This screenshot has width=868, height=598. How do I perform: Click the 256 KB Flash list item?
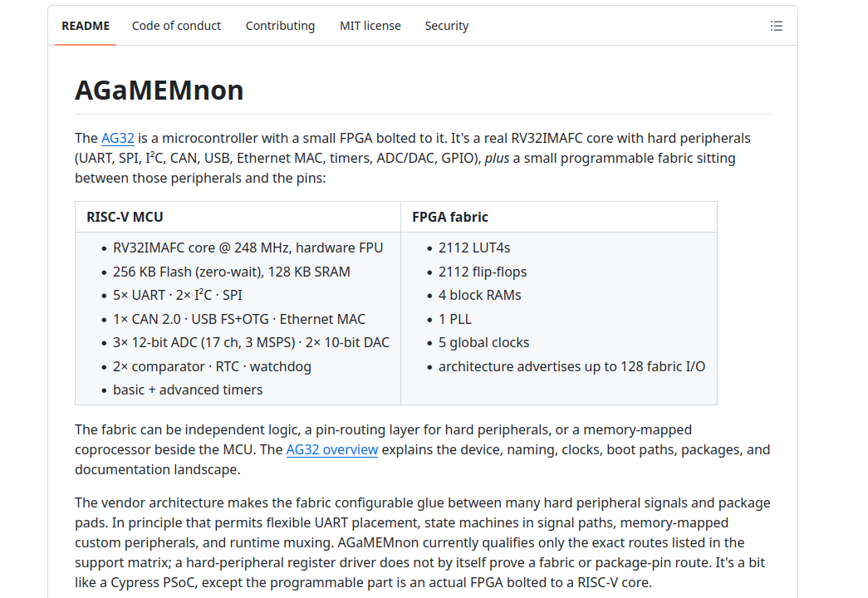[232, 272]
